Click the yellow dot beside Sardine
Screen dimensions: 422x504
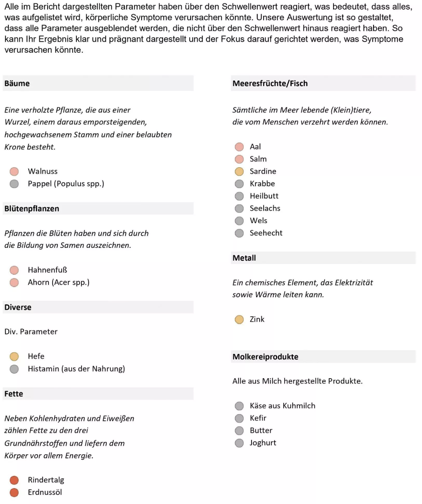pos(239,171)
